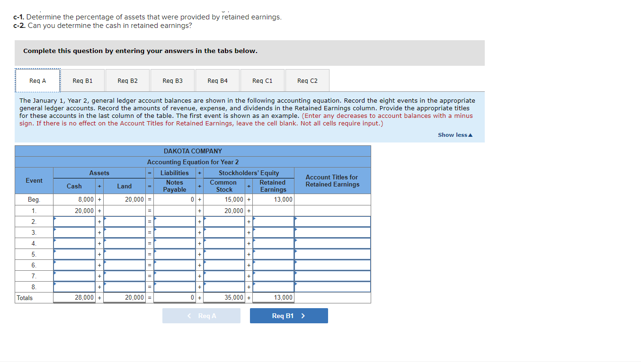Viewport: 641px width, 364px height.
Task: Open Account Titles dropdown for event 4
Action: 332,243
